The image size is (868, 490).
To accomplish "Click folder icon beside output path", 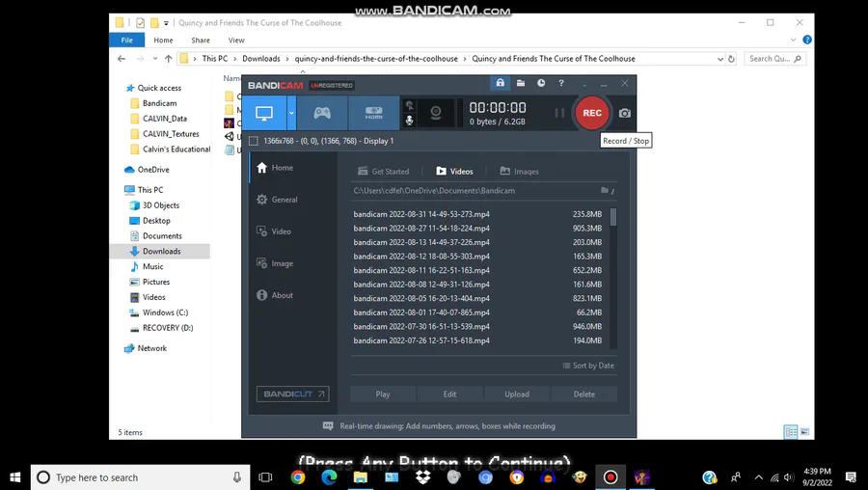I will click(605, 190).
